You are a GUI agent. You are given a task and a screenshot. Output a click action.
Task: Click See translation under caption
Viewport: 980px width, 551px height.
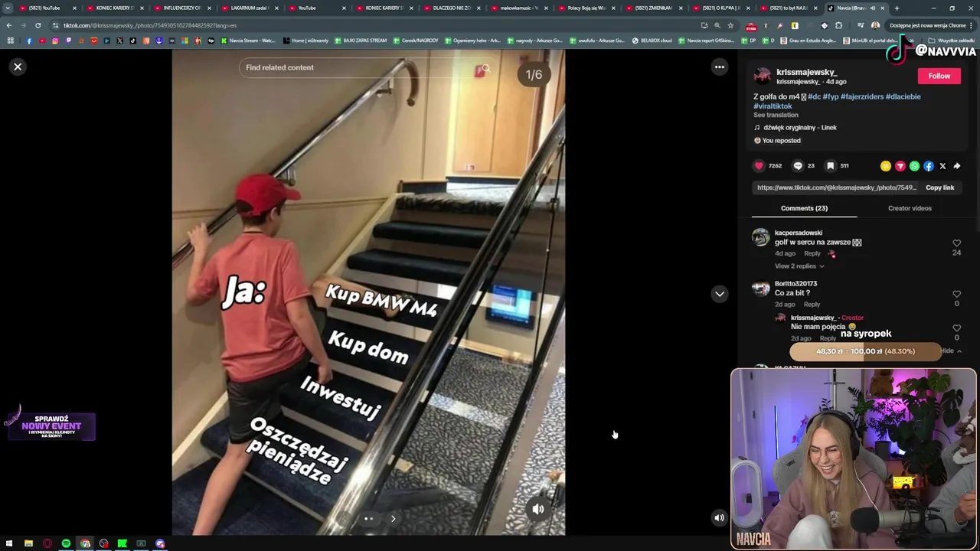[x=776, y=115]
